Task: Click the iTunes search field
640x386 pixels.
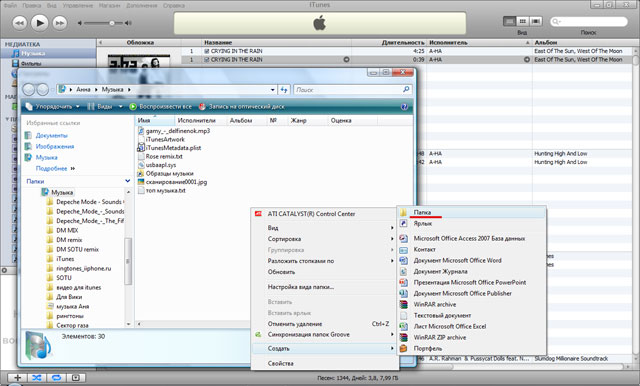Action: point(589,22)
